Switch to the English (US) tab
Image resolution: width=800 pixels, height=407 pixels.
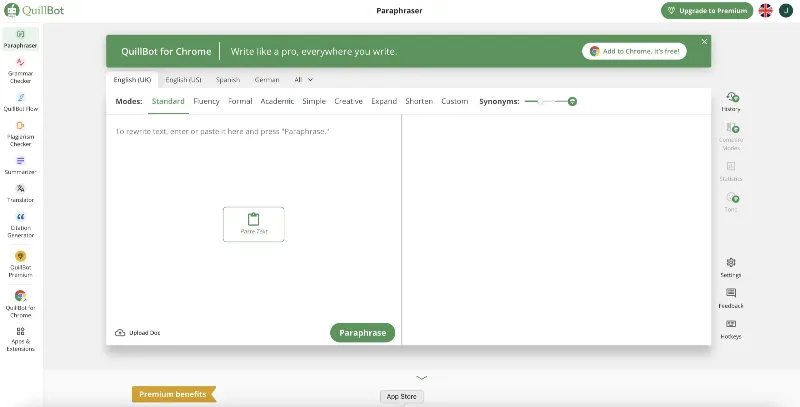coord(183,79)
